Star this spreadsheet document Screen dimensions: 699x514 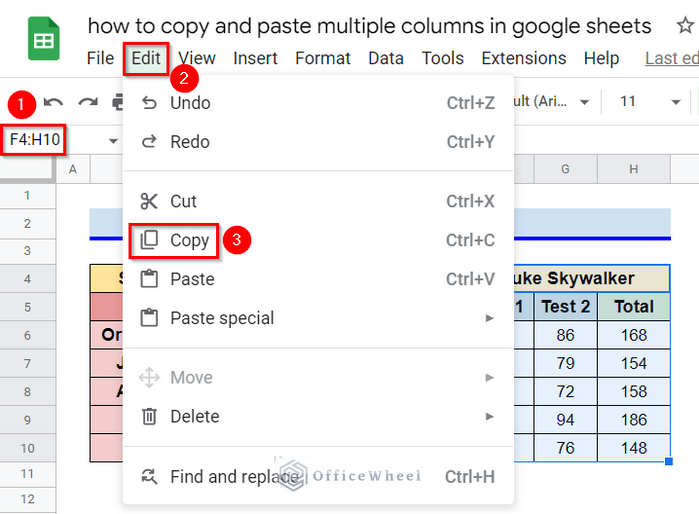tap(671, 25)
